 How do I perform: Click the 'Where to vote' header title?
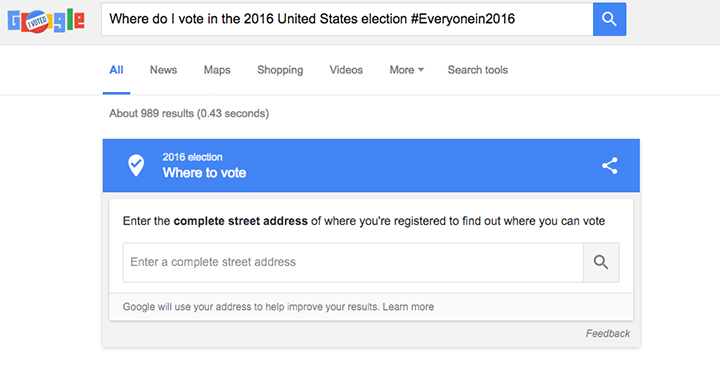click(x=204, y=173)
